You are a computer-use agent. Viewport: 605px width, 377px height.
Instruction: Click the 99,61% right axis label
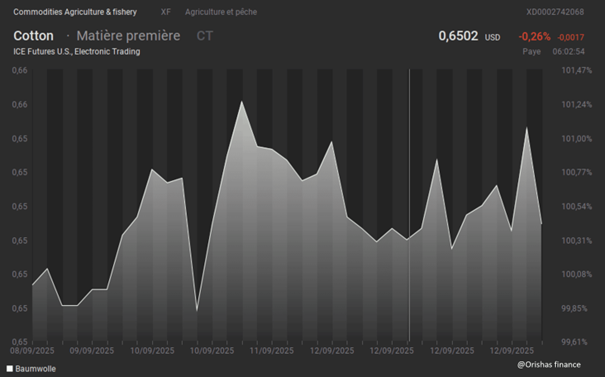pos(574,341)
